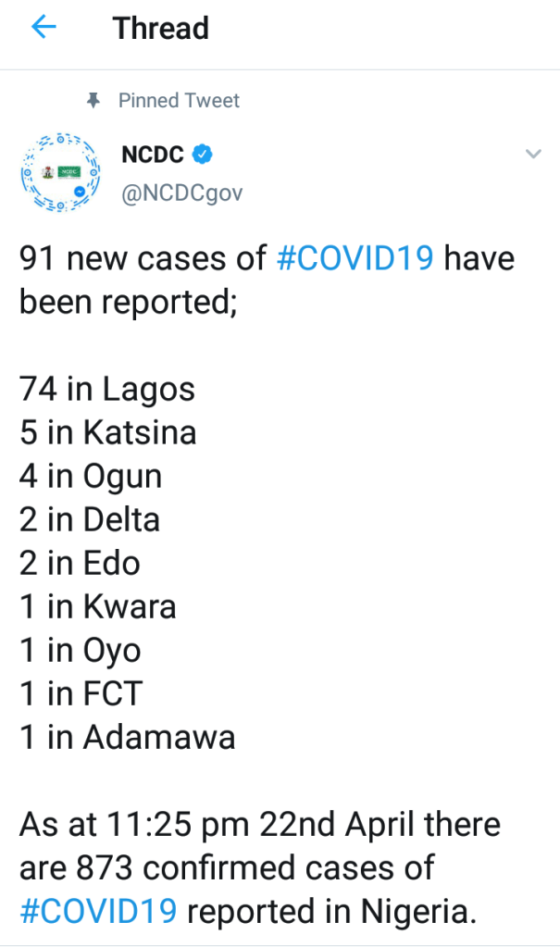Click the pin icon above the tweet

click(92, 100)
